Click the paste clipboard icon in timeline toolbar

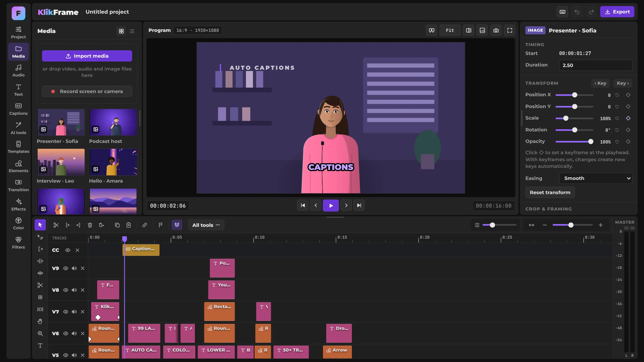click(x=129, y=225)
